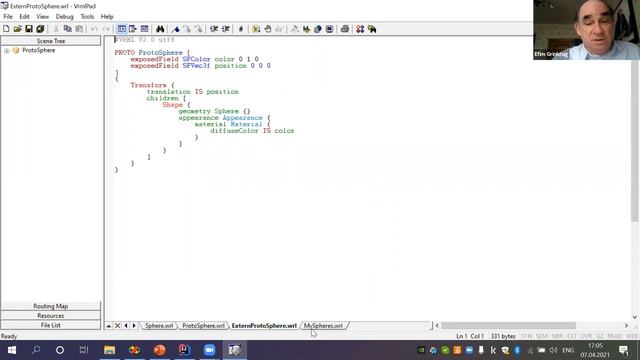Click the New file toolbar icon

(6, 29)
